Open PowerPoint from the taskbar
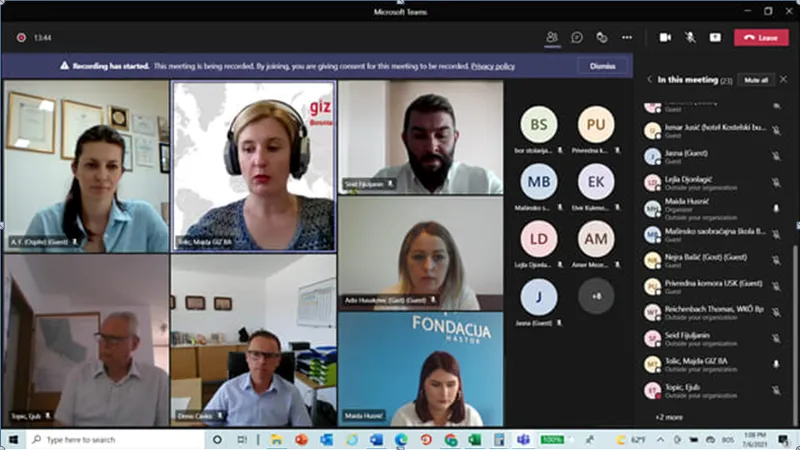 [302, 439]
